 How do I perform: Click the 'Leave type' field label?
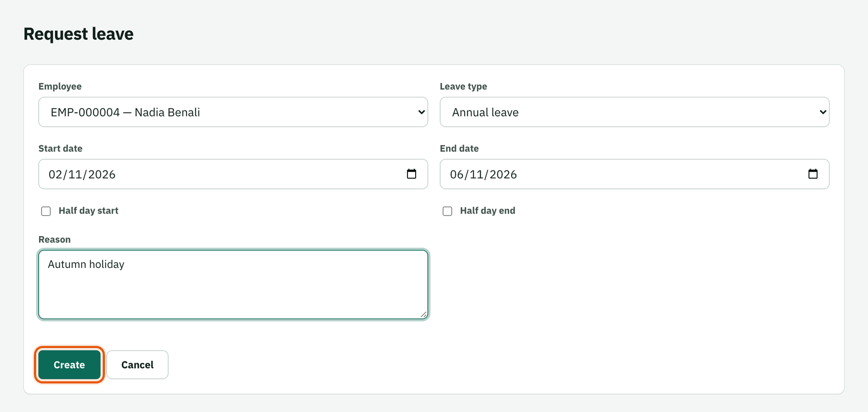point(463,86)
